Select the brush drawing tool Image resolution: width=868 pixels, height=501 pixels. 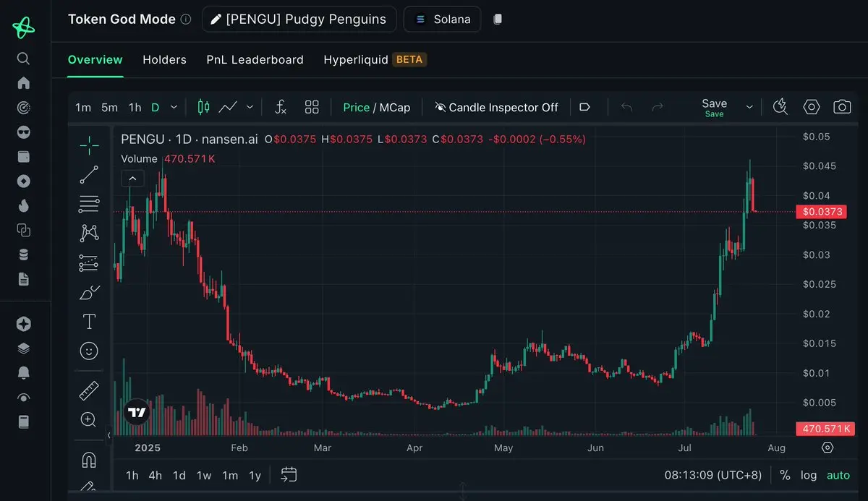click(x=89, y=292)
